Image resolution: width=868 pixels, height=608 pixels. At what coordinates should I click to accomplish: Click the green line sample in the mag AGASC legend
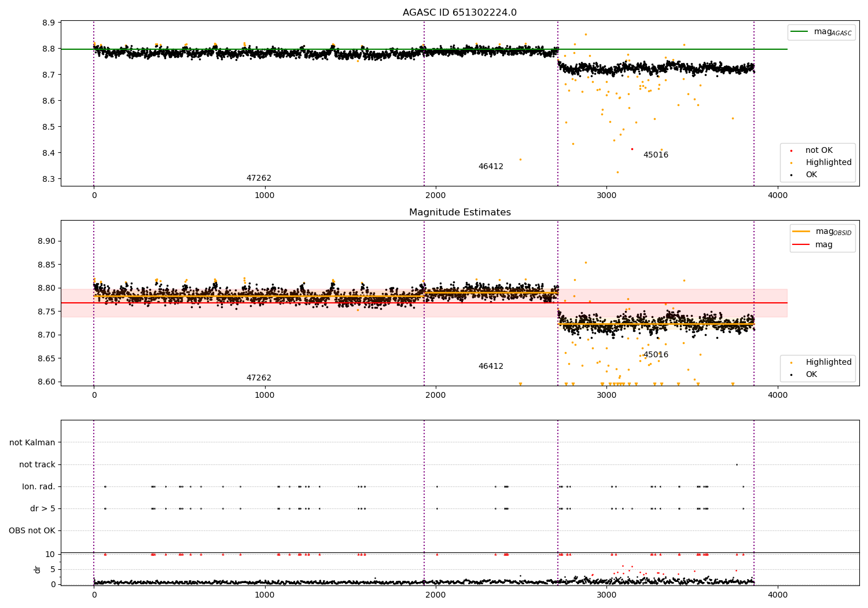800,32
